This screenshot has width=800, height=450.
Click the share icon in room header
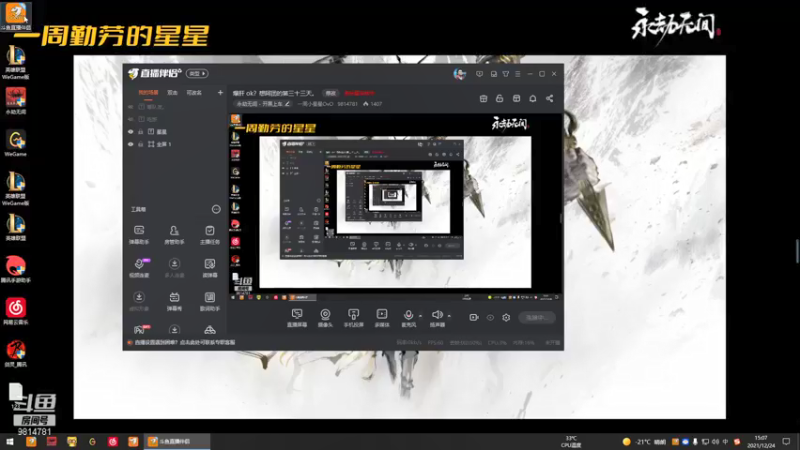549,98
